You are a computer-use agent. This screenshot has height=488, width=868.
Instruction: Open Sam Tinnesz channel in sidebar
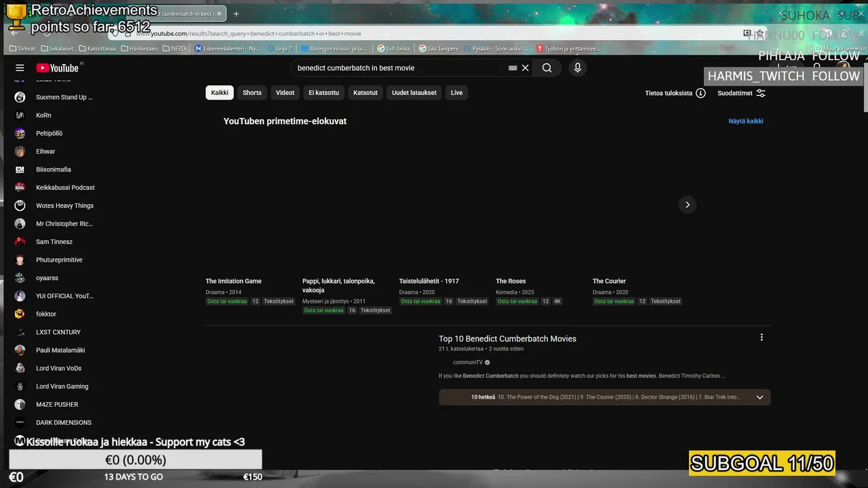click(54, 242)
